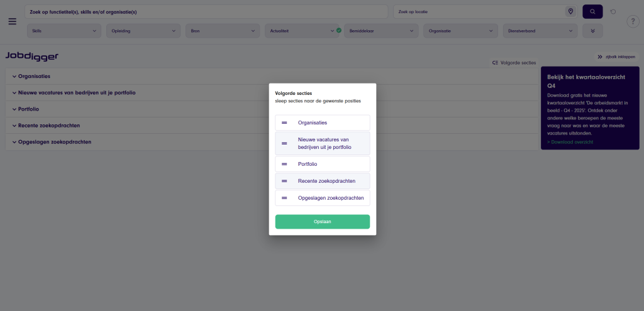This screenshot has height=311, width=644.
Task: Follow the 'Download overzicht' link
Action: pos(570,142)
